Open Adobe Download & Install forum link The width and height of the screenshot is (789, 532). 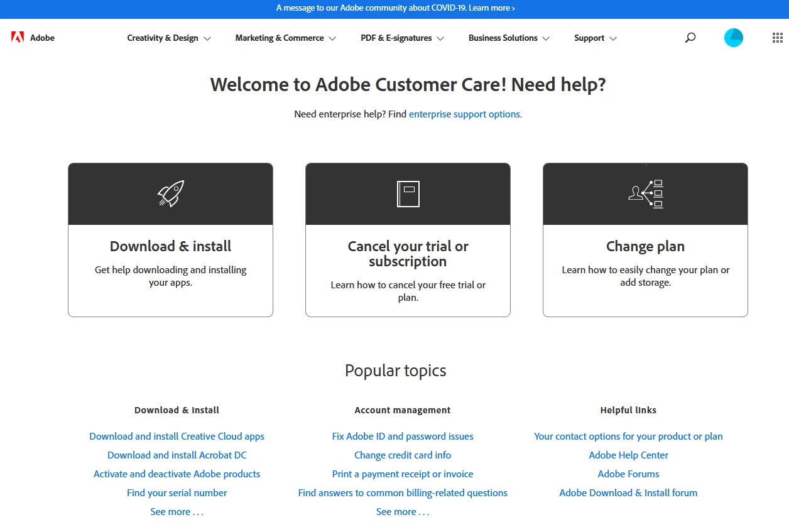[628, 492]
